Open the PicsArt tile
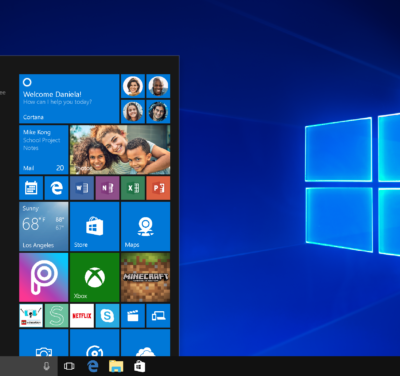This screenshot has width=400, height=376. 44,277
